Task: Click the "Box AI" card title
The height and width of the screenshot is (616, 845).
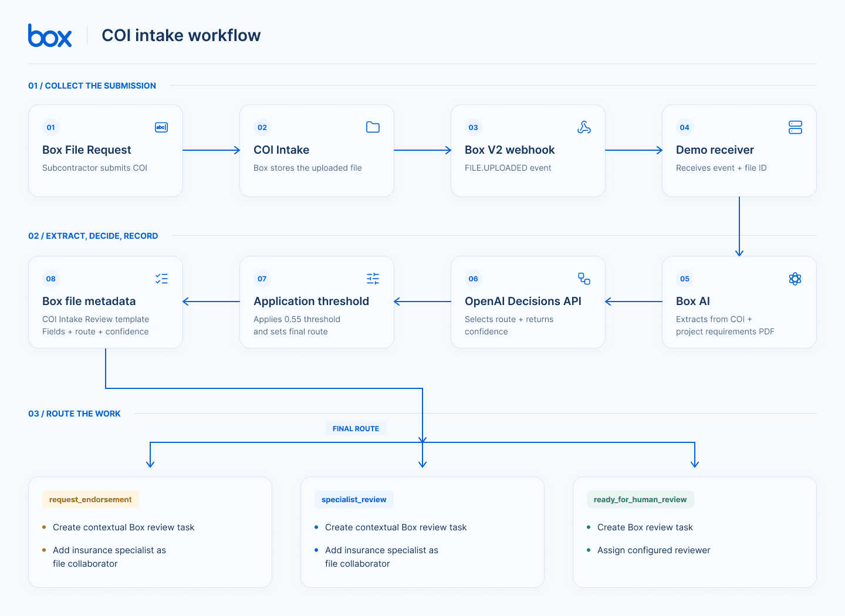Action: coord(693,301)
